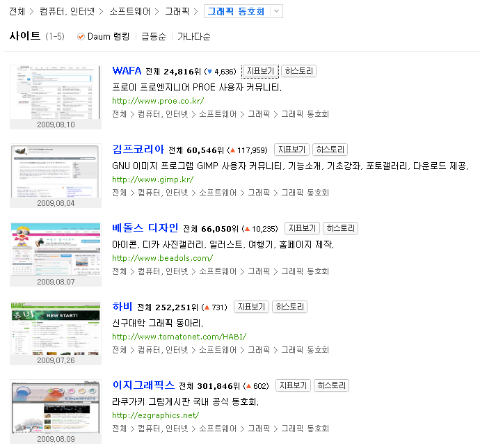This screenshot has height=448, width=480.
Task: Click 컴퓨터, 인터넷 in 하비's category path
Action: 163,350
